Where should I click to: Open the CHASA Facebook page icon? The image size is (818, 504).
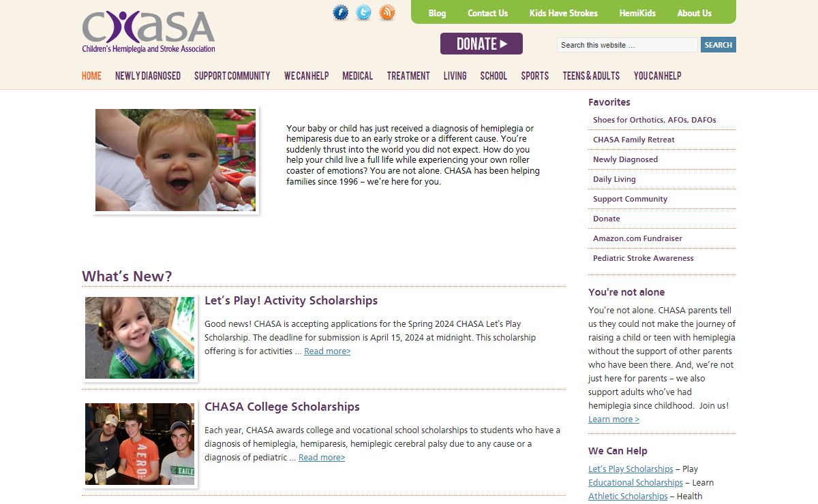341,13
